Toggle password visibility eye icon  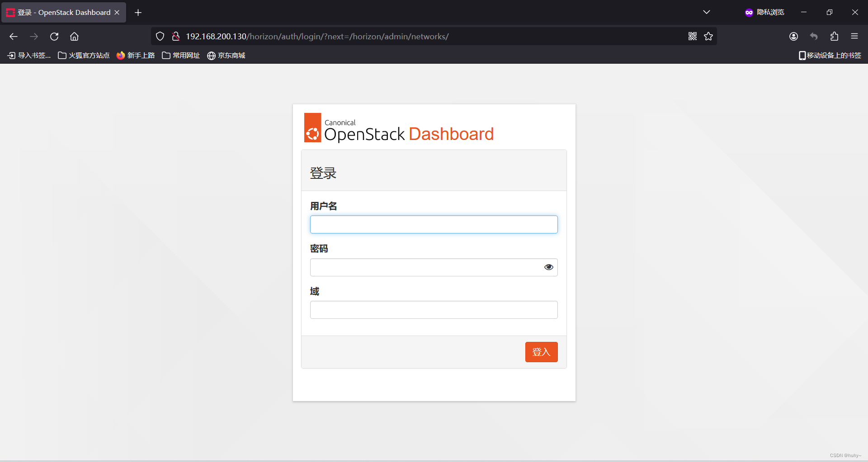click(x=549, y=267)
